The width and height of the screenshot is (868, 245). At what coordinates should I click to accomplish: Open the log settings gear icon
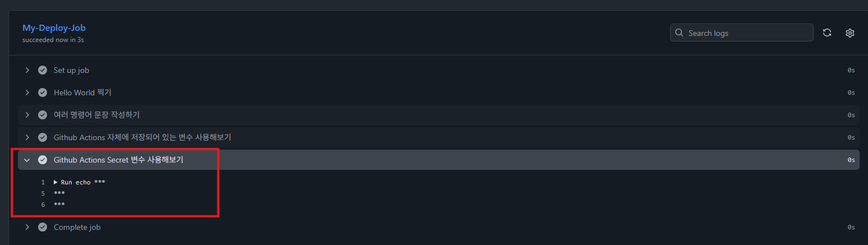tap(850, 33)
